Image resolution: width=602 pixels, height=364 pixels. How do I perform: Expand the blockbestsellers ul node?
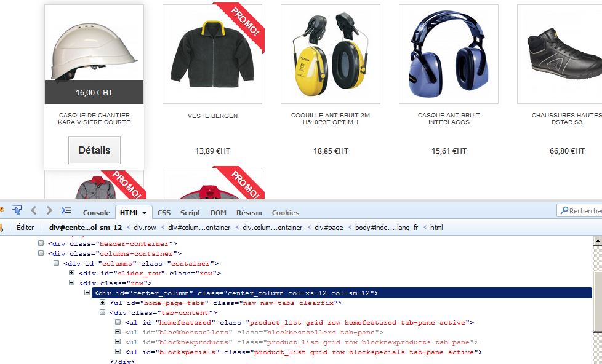pyautogui.click(x=118, y=332)
